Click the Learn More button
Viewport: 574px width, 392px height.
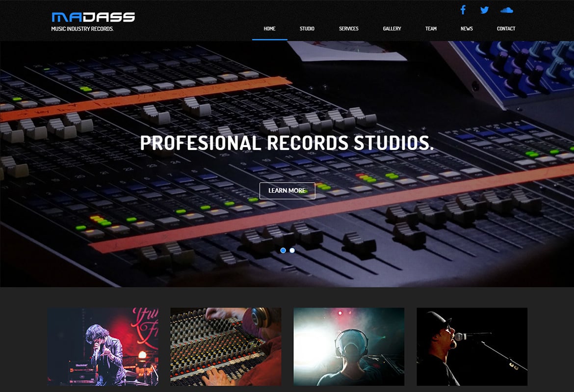[287, 191]
